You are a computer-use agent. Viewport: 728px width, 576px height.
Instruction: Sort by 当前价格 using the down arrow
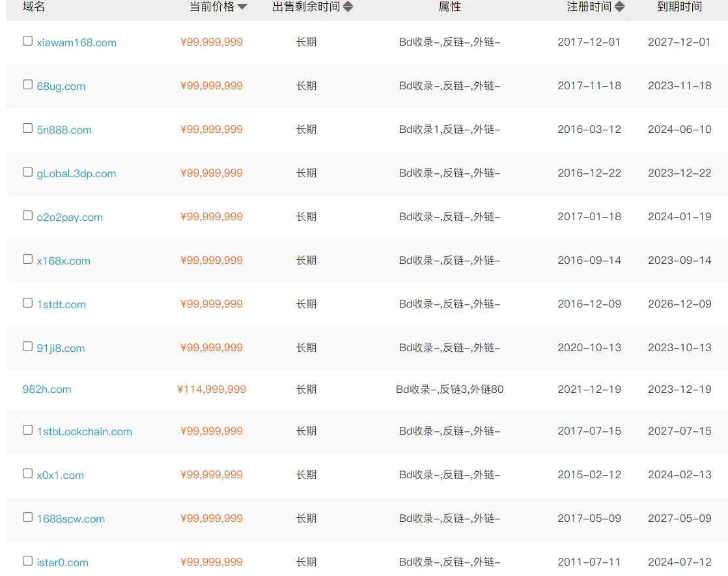point(242,7)
